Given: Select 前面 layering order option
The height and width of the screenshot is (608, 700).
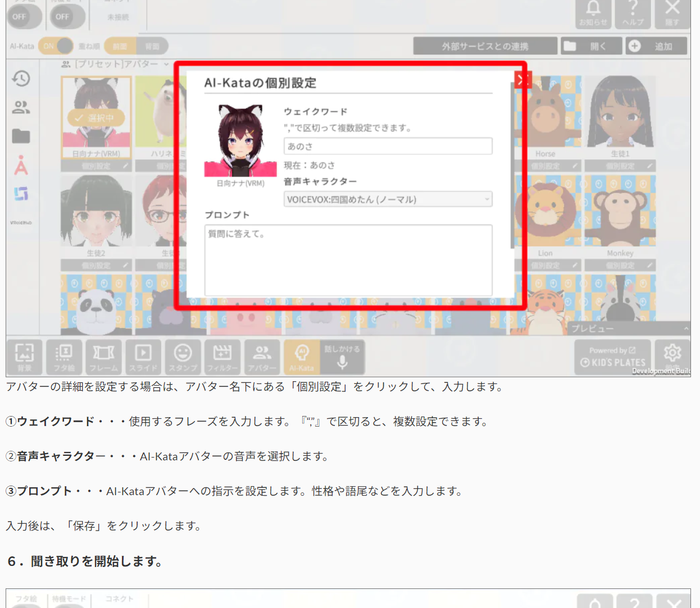Looking at the screenshot, I should 120,46.
